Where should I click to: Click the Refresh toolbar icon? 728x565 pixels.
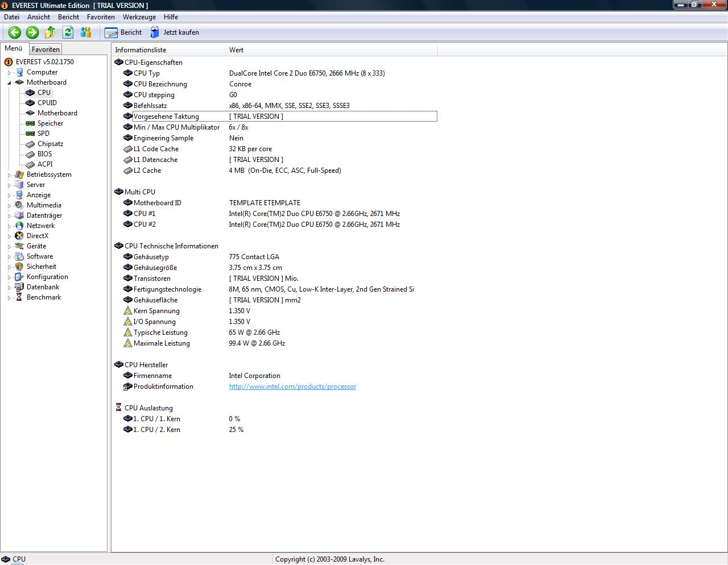68,32
